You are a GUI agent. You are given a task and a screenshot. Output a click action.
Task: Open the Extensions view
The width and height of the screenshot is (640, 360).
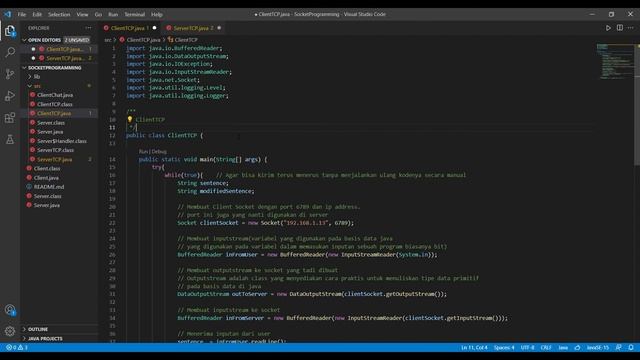(x=10, y=118)
